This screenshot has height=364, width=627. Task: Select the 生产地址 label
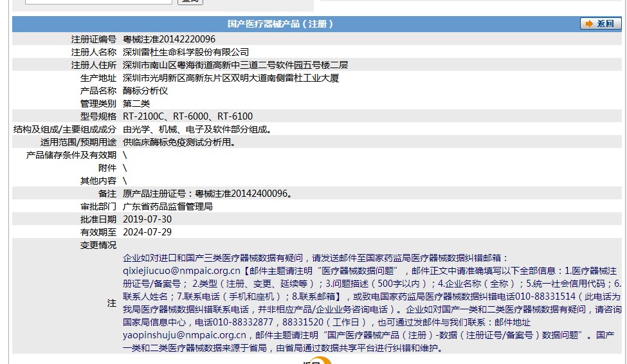tap(98, 78)
